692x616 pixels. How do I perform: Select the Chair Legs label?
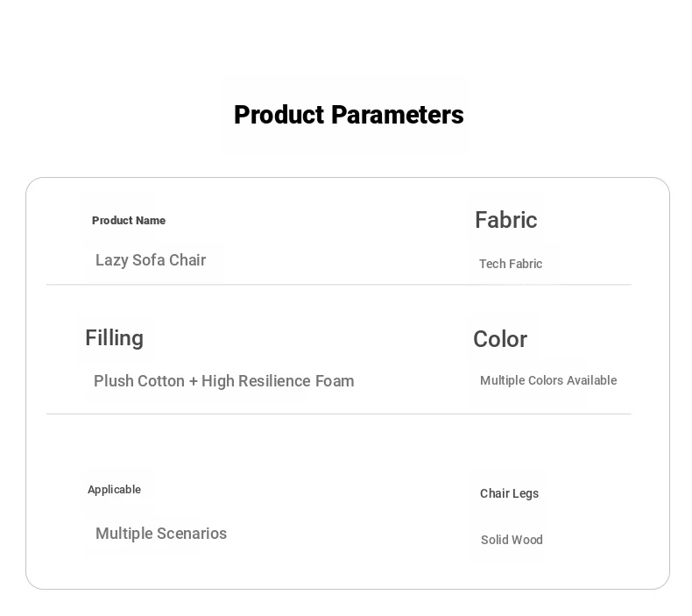coord(509,493)
